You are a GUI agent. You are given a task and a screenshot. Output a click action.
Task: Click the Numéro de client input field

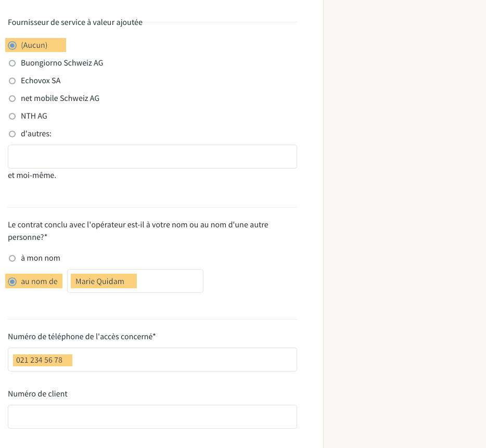tap(152, 417)
